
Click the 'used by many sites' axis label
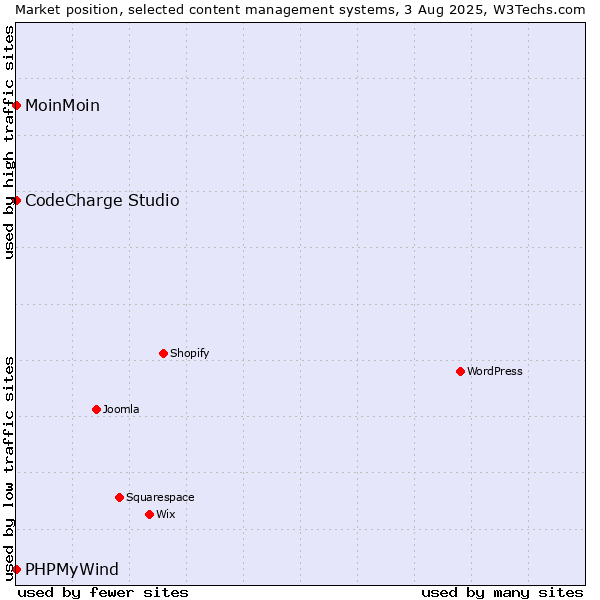[x=502, y=593]
